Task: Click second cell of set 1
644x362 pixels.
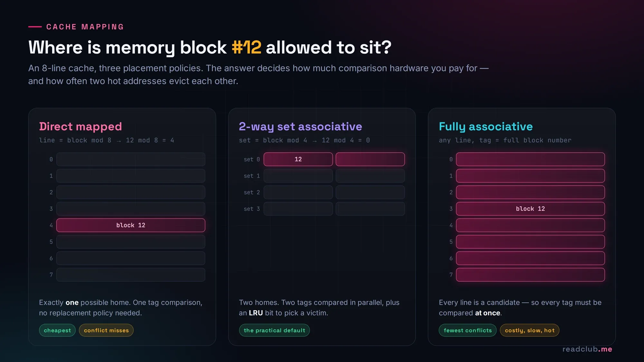Action: pos(370,176)
